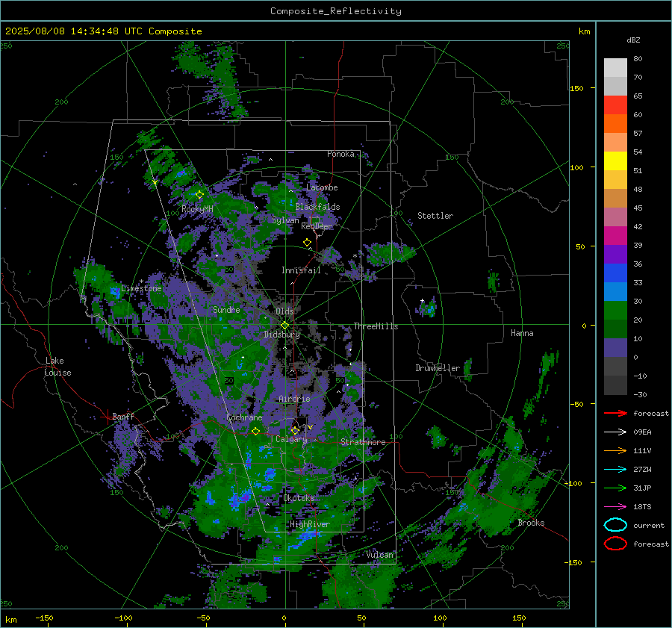
Task: Click the Sundre label
Action: click(x=226, y=310)
